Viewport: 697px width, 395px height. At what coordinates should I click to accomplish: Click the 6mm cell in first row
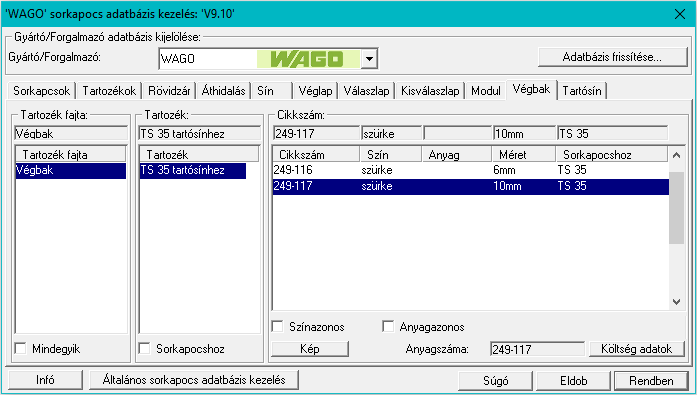pos(505,170)
